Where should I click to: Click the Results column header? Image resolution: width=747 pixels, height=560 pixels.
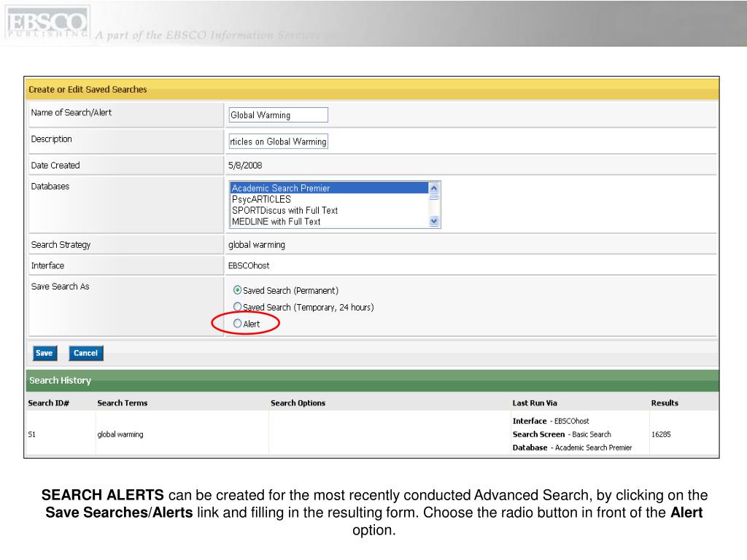[665, 402]
